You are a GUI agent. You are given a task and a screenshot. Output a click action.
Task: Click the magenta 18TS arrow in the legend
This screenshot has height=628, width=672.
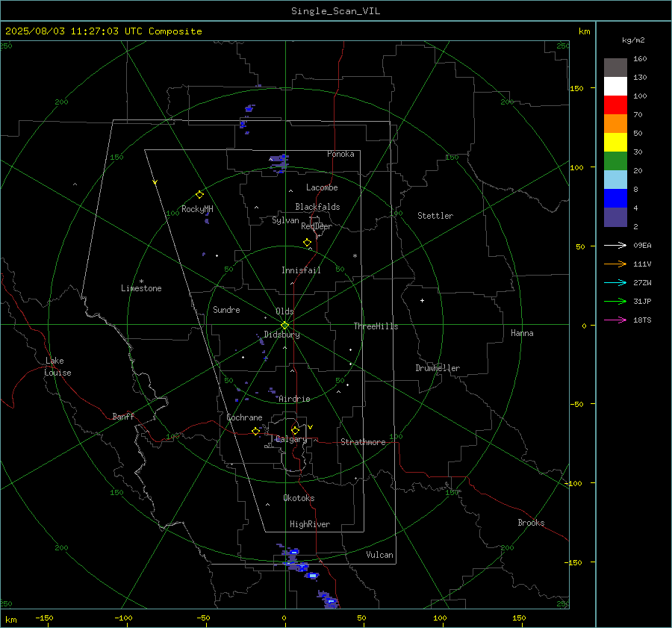coord(615,320)
